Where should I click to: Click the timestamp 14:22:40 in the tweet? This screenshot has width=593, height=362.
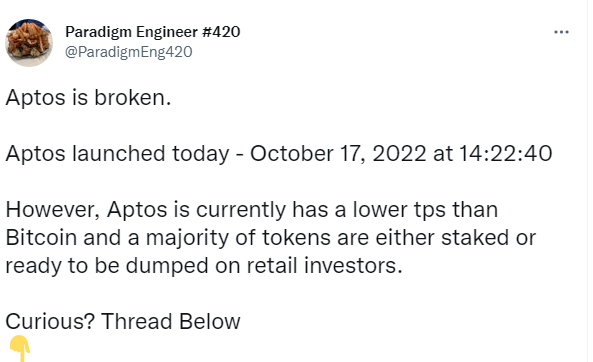pyautogui.click(x=506, y=154)
